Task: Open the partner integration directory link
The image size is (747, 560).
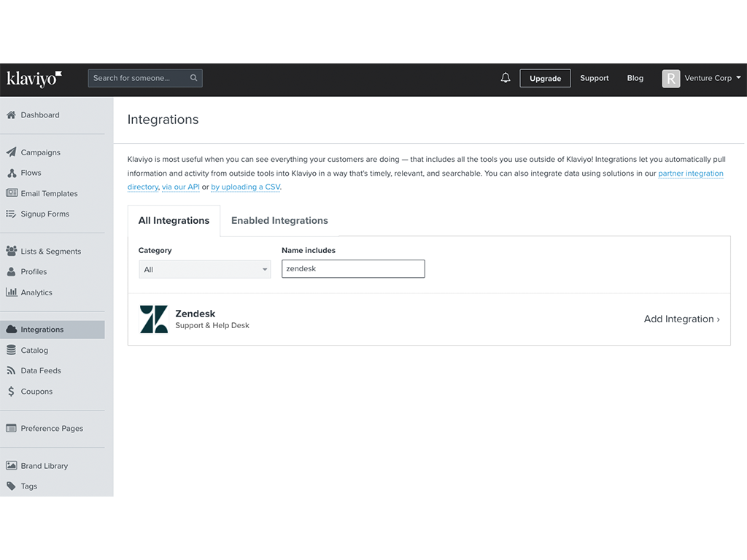Action: click(x=690, y=174)
